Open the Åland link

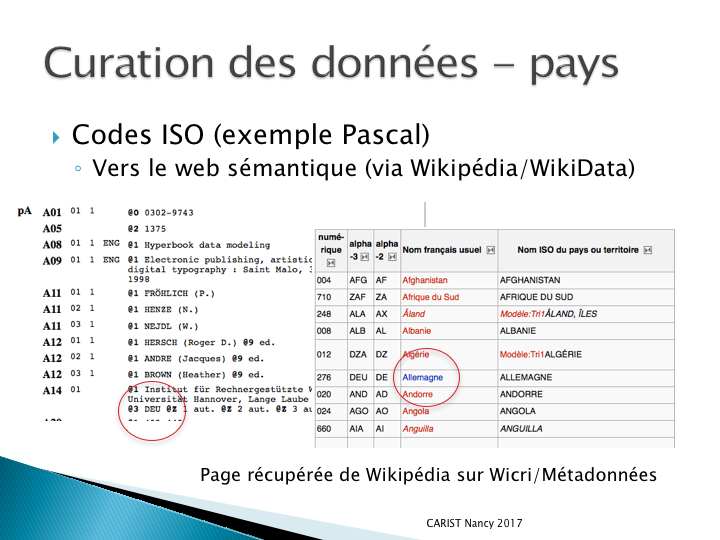tap(414, 314)
